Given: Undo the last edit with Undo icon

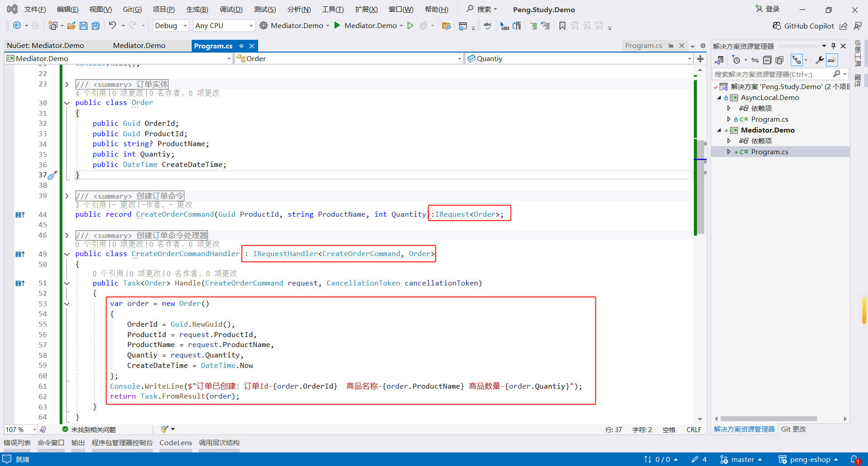Looking at the screenshot, I should (112, 25).
